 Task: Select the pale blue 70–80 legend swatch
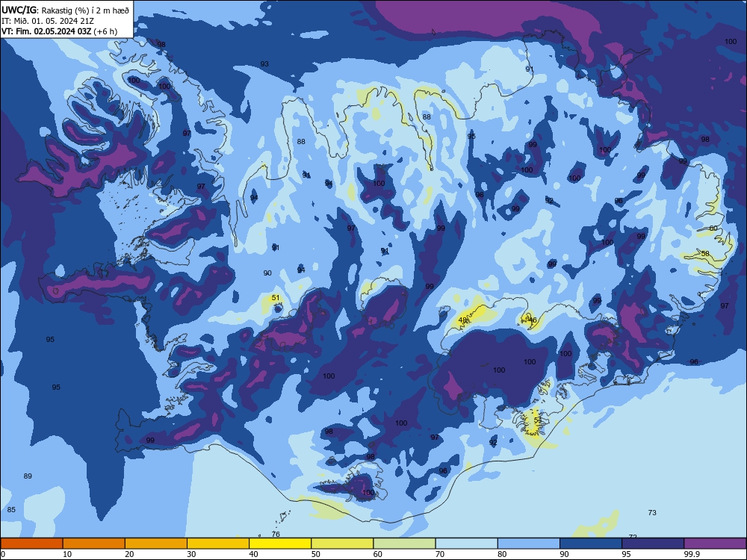pyautogui.click(x=467, y=544)
